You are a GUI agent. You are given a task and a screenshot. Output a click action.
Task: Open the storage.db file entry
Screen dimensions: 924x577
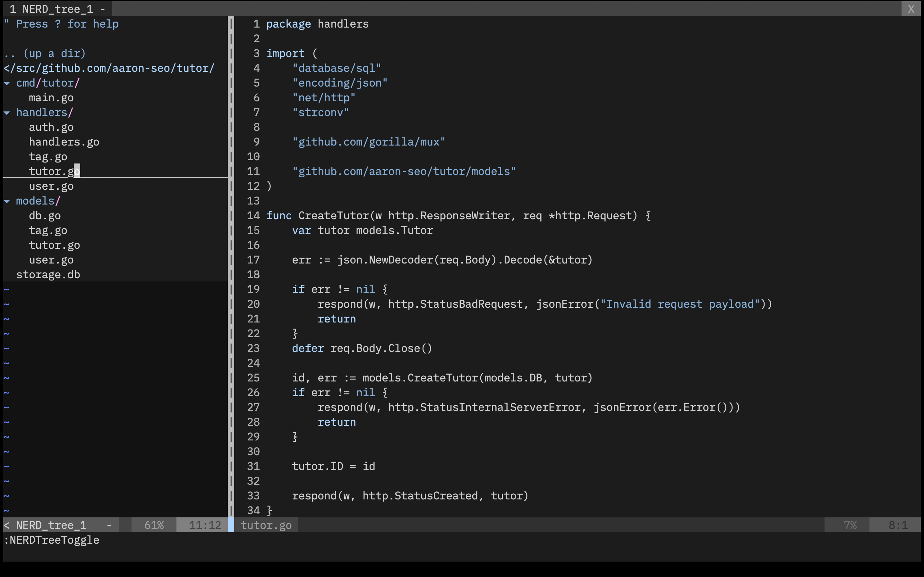tap(48, 274)
